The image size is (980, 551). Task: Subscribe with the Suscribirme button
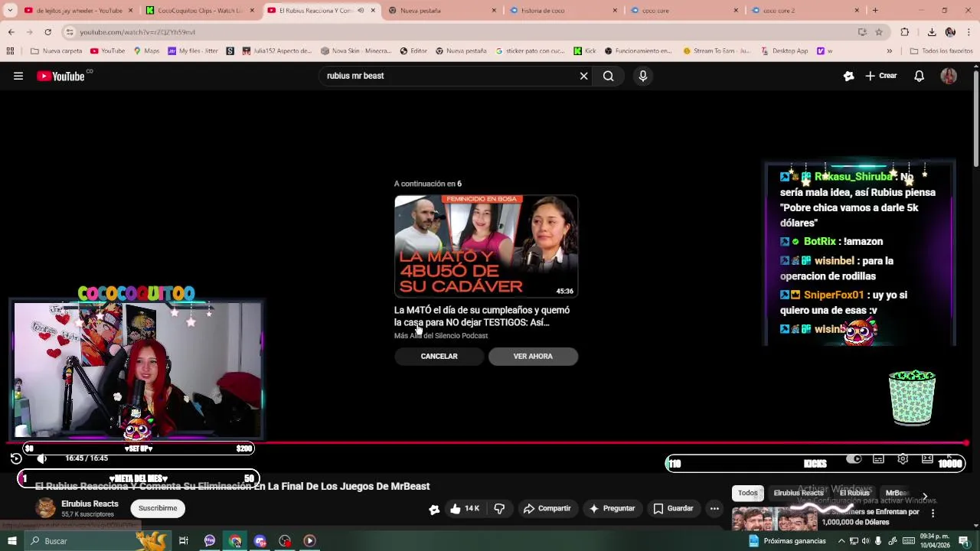[x=158, y=508]
